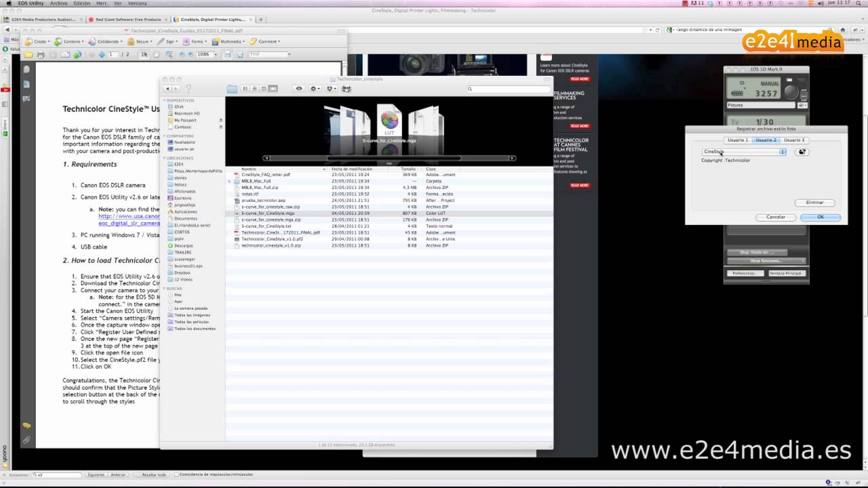The height and width of the screenshot is (488, 868).
Task: Click the Cancelar button
Action: click(776, 218)
